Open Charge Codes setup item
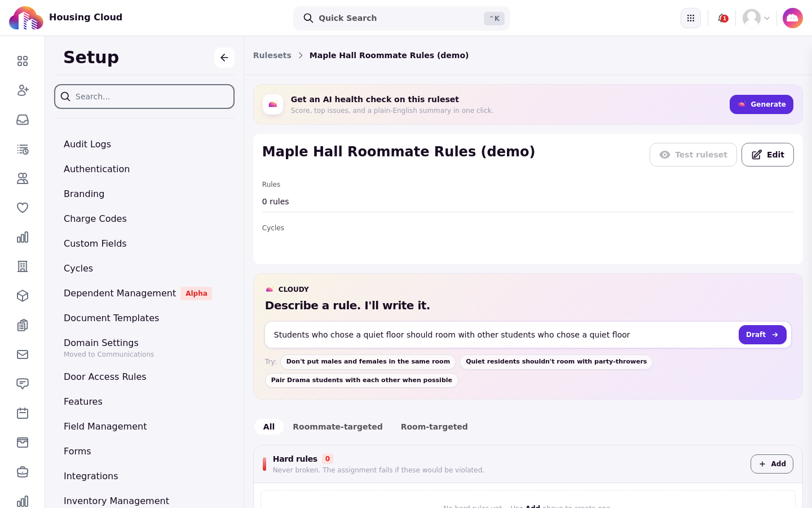Viewport: 812px width, 508px height. pos(95,218)
